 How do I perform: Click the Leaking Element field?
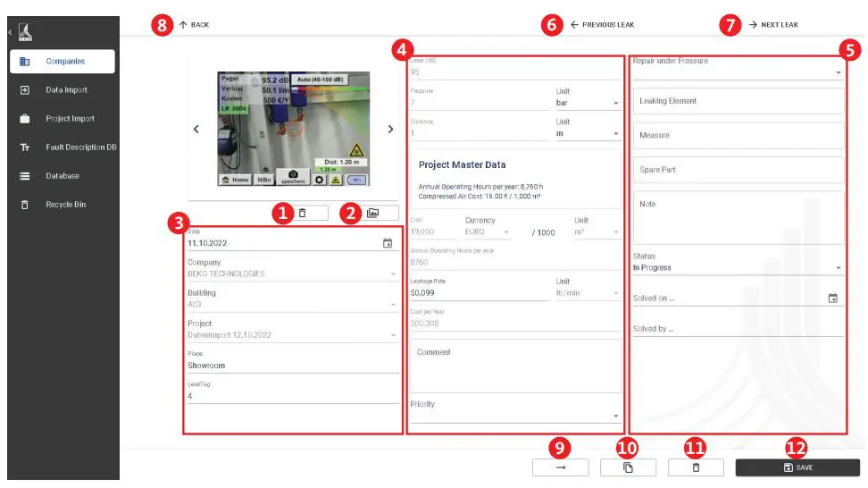pos(739,101)
